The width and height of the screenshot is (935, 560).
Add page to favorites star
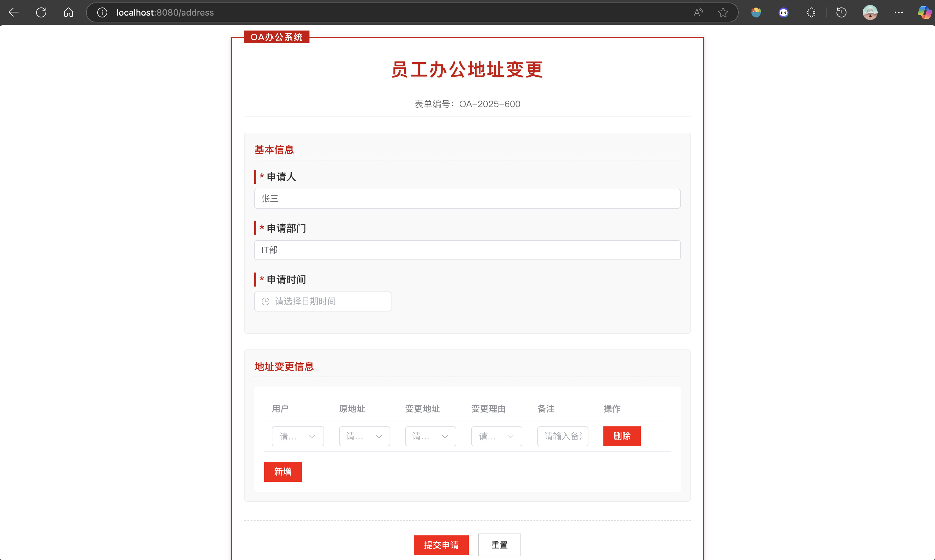pyautogui.click(x=723, y=12)
